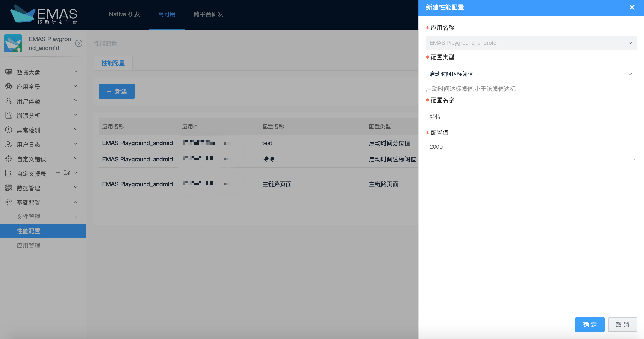Open 性能配置 in the sidebar
The height and width of the screenshot is (339, 644).
[43, 231]
